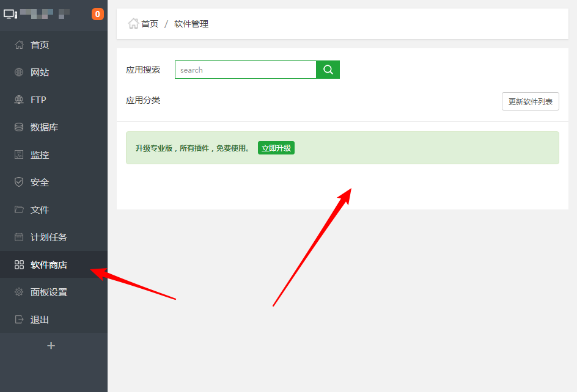
Task: Select the 监控 monitoring icon
Action: tap(18, 154)
